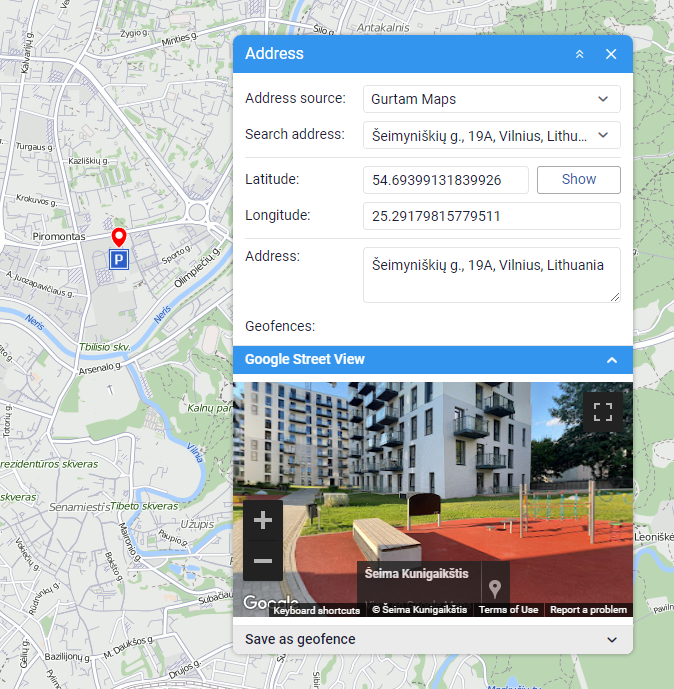Viewport: 674px width, 689px height.
Task: Click the Address text area
Action: pyautogui.click(x=491, y=275)
